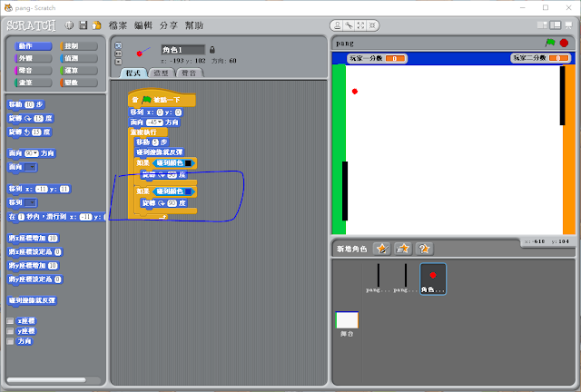Select 聲音 sound block category
Screen dimensions: 581x392
(34, 71)
